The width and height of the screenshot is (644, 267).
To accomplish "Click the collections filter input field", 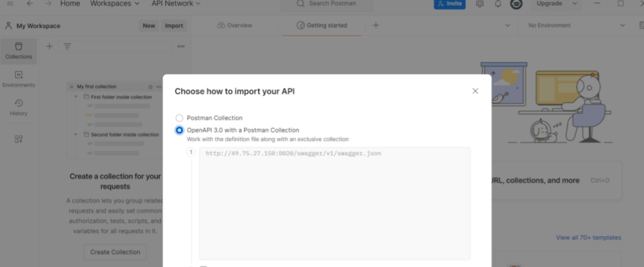I will point(115,46).
